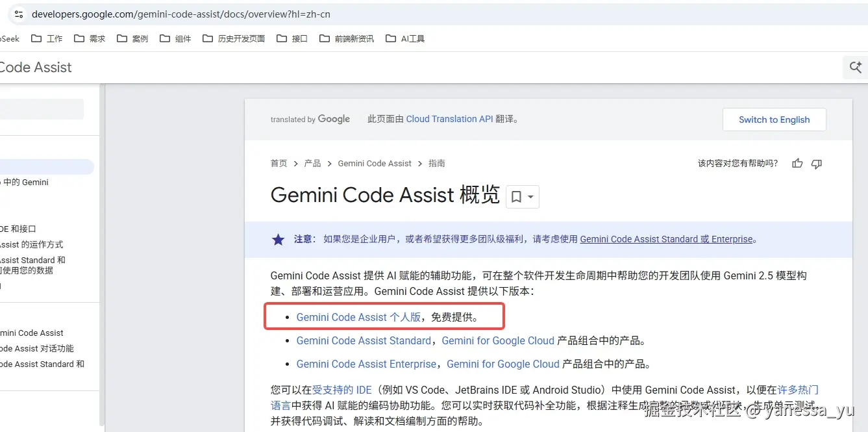Screen dimensions: 868x432
Task: Open the 受支持的 IDE link
Action: coord(342,390)
